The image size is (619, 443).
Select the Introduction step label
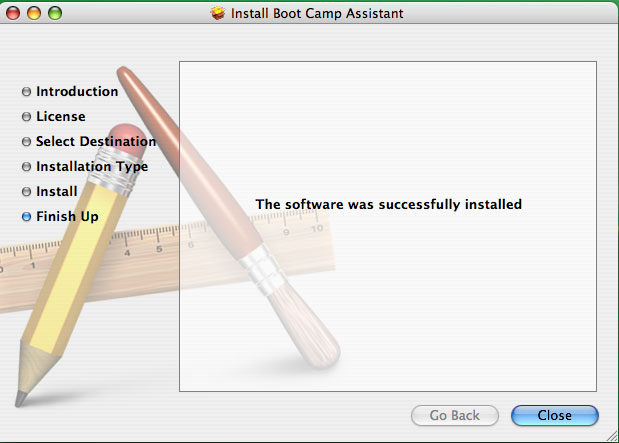tap(77, 91)
